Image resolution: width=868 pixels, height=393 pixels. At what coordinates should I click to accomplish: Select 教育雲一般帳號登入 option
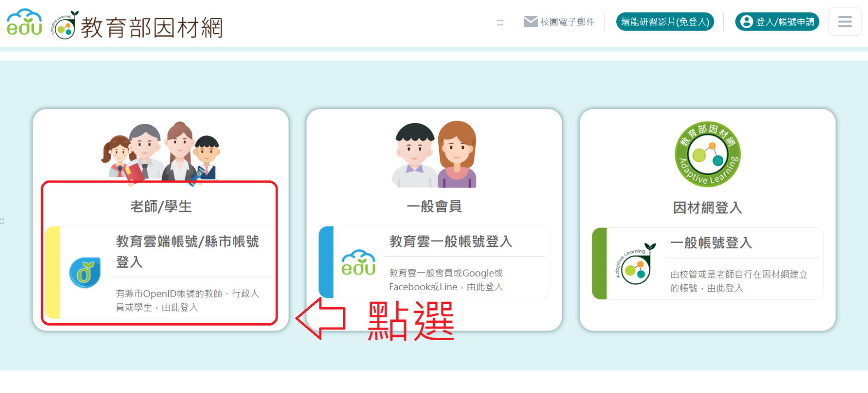[x=450, y=242]
